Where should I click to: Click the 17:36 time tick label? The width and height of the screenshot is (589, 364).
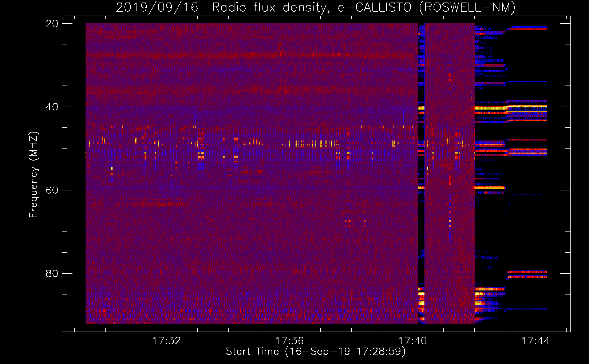tap(290, 341)
